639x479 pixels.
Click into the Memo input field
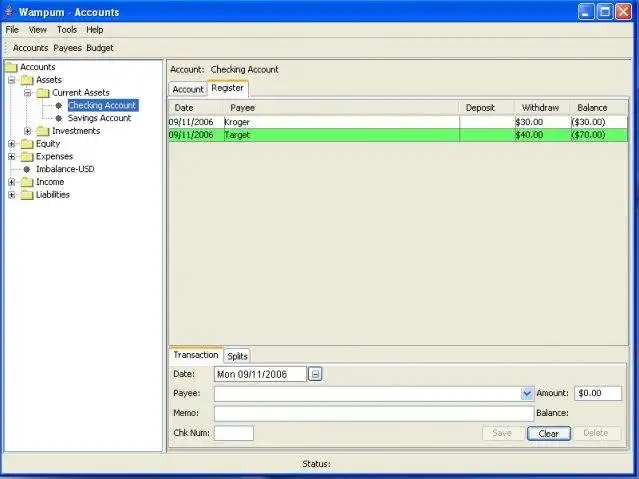click(374, 413)
